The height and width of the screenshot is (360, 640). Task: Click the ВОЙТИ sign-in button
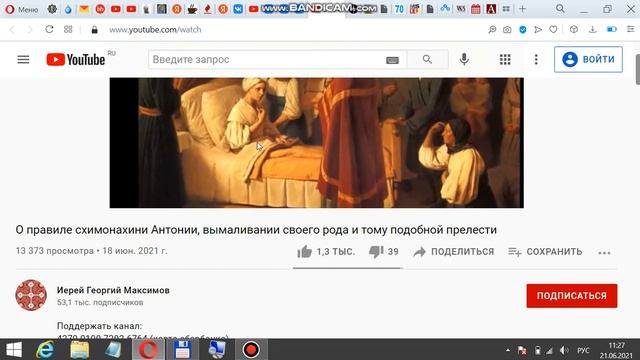click(588, 60)
